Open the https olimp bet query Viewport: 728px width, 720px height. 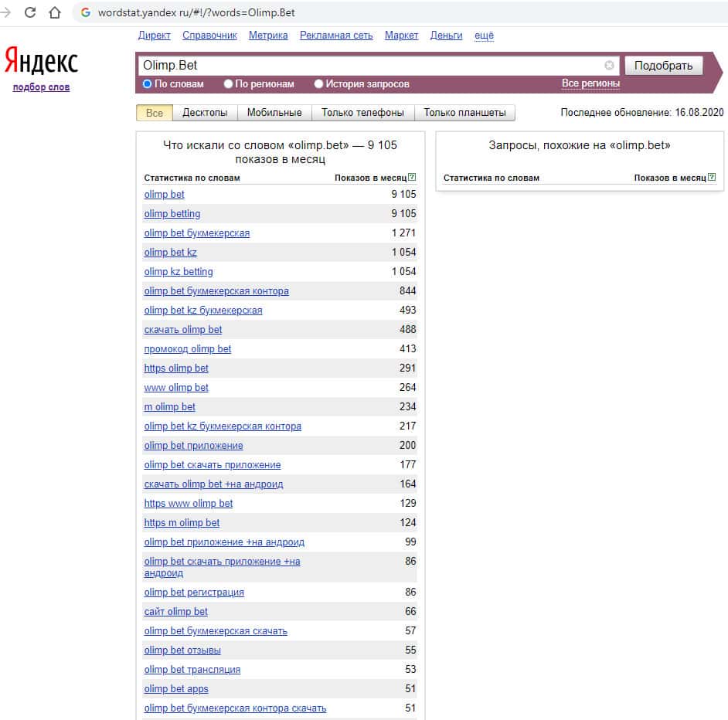pyautogui.click(x=176, y=368)
